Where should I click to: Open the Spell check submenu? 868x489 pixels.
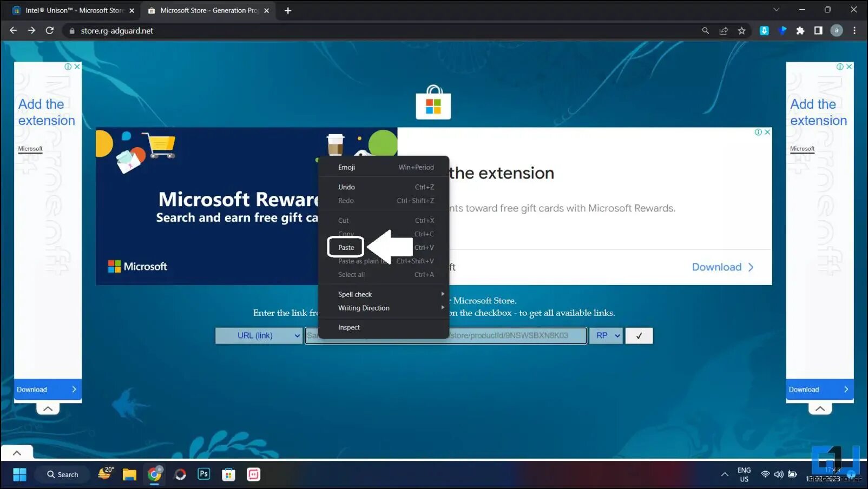point(384,294)
